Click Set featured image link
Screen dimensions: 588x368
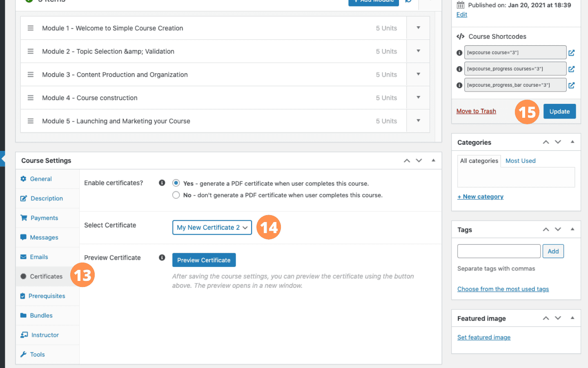tap(484, 337)
